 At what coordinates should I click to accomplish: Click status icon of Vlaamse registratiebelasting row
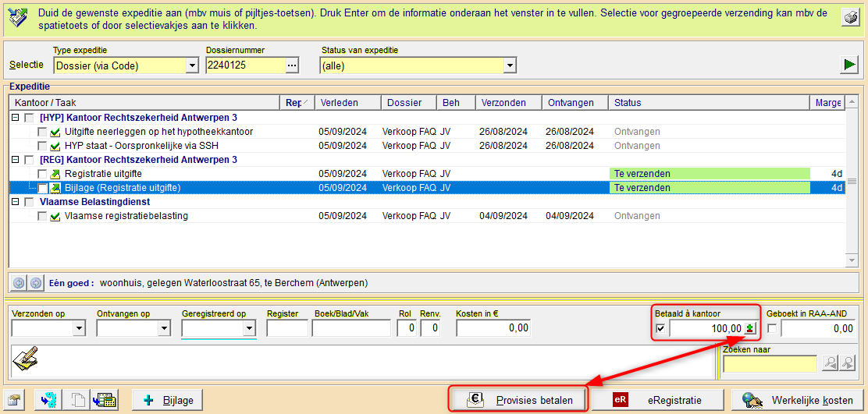(55, 217)
